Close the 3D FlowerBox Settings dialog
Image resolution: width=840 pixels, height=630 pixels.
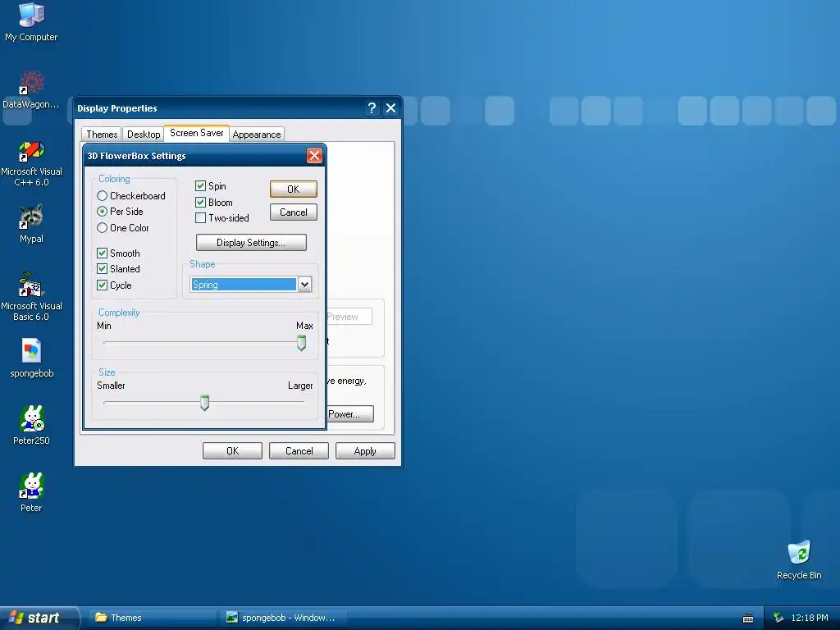click(314, 156)
